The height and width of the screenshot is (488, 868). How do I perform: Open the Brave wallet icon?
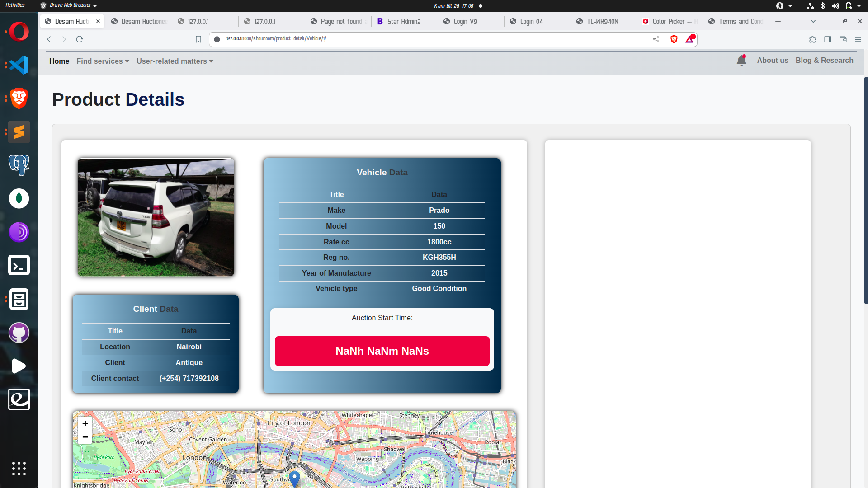843,39
